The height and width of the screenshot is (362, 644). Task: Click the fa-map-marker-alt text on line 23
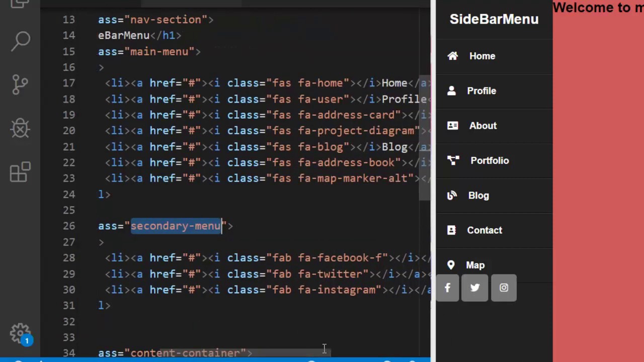pyautogui.click(x=356, y=178)
